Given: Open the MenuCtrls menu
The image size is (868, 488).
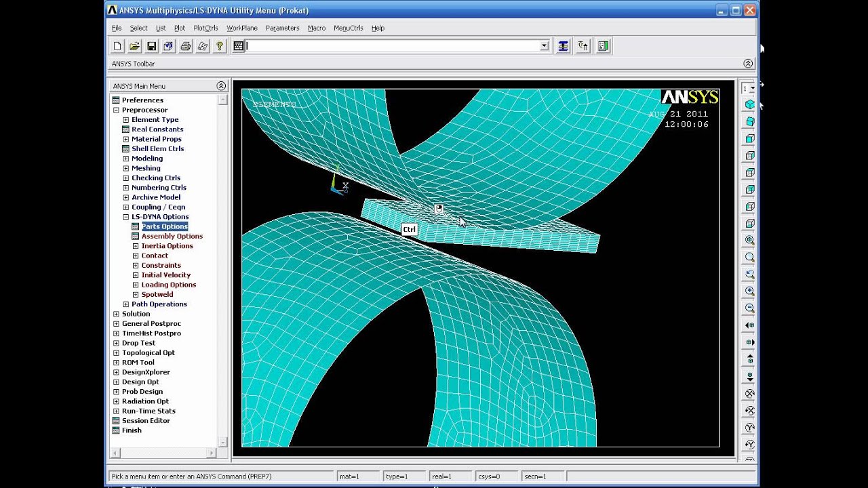Looking at the screenshot, I should coord(349,28).
